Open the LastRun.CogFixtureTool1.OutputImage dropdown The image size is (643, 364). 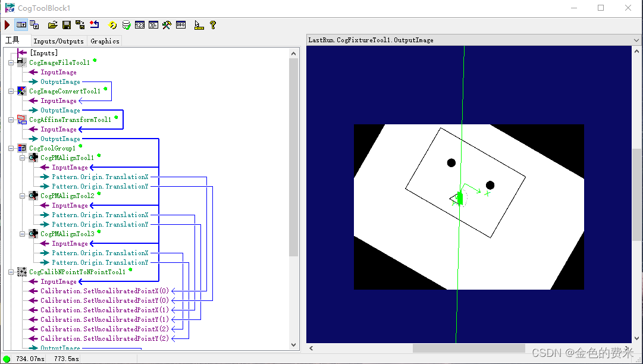pos(636,40)
